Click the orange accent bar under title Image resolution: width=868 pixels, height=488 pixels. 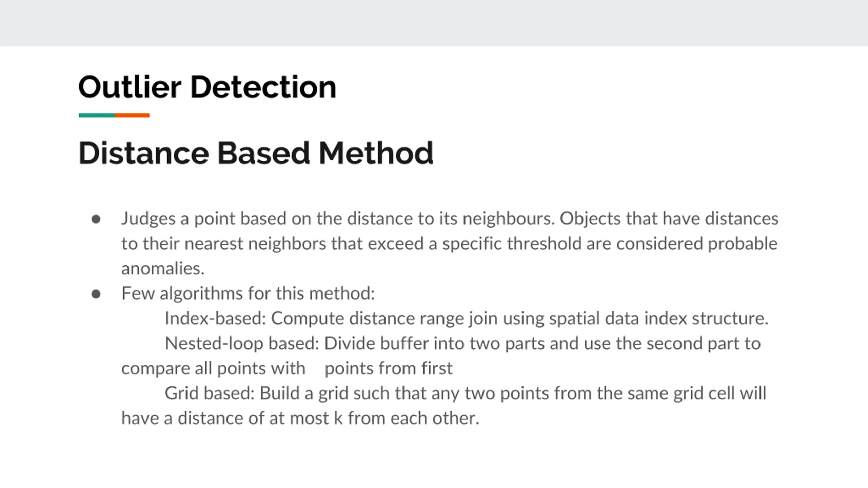pyautogui.click(x=132, y=115)
